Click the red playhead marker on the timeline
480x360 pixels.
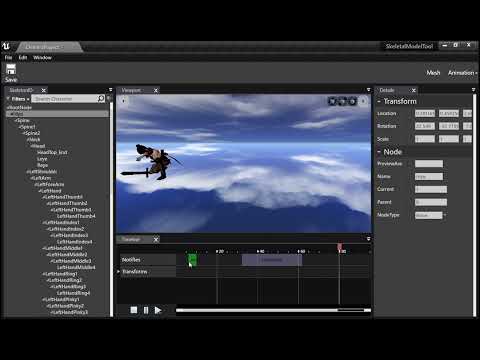(x=339, y=247)
